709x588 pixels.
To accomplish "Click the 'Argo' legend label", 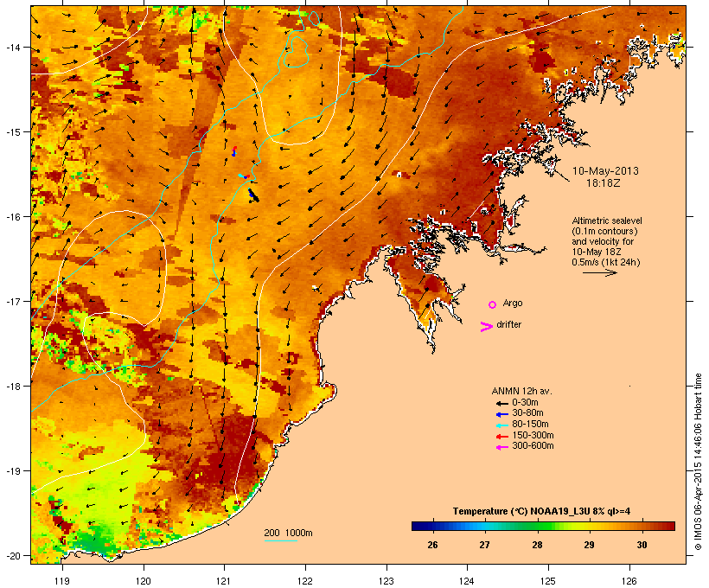I will click(513, 303).
